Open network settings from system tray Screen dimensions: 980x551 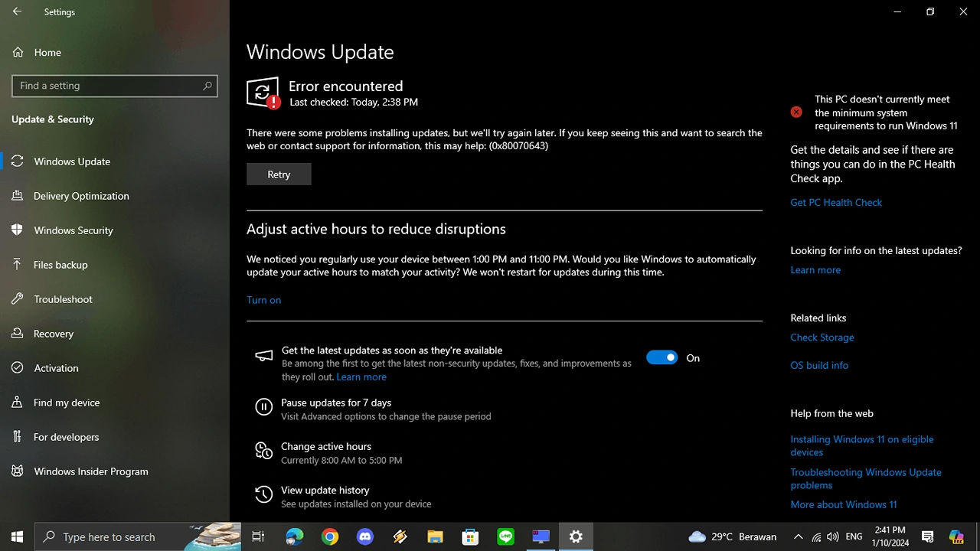coord(816,536)
